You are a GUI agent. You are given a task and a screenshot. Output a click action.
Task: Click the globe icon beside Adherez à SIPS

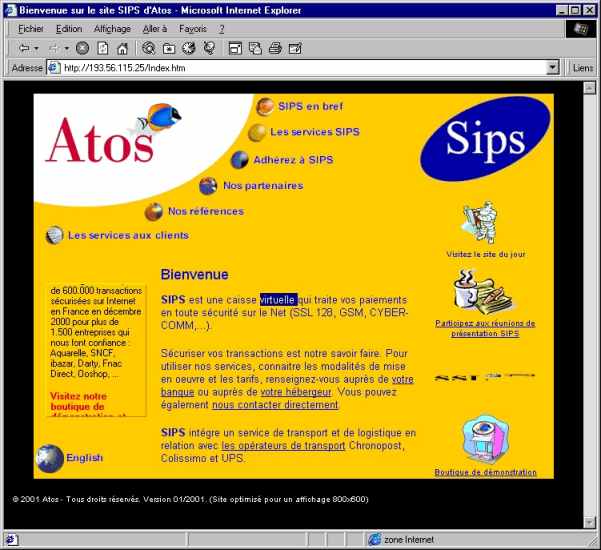pos(240,160)
